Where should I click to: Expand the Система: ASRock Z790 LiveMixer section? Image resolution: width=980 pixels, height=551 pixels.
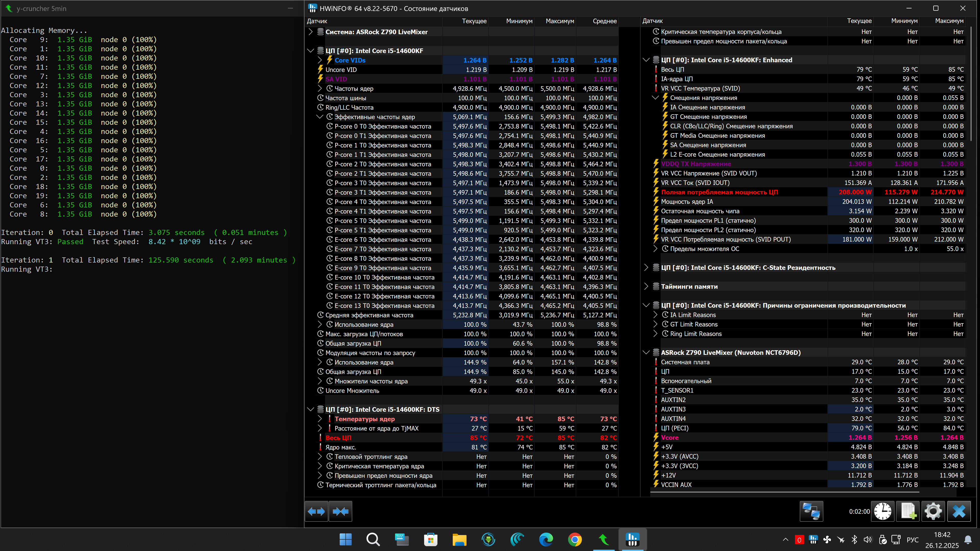tap(310, 32)
